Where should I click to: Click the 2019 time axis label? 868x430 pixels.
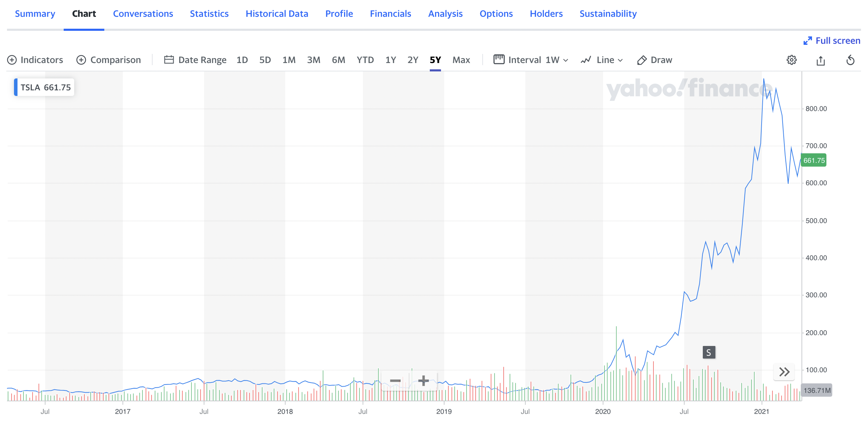[444, 412]
